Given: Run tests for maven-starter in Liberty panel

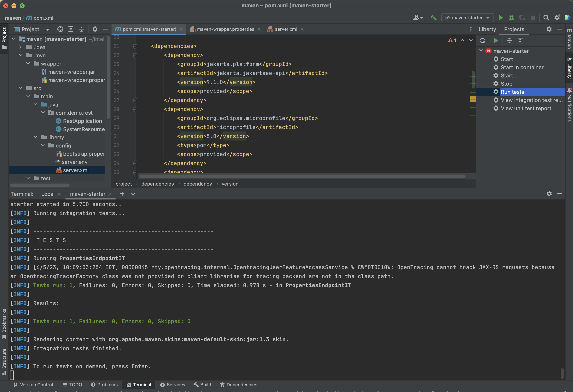Looking at the screenshot, I should (512, 92).
